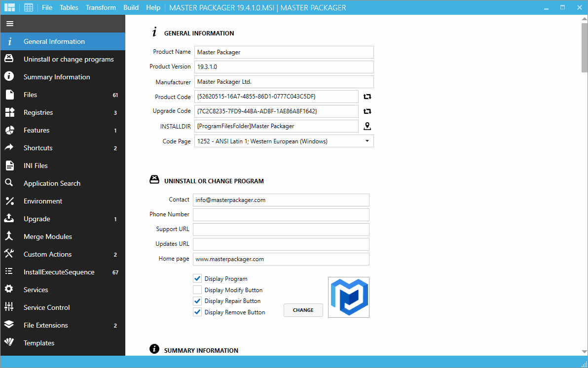Screen dimensions: 588x368
Task: Select the General Information icon in sidebar
Action: click(x=10, y=41)
